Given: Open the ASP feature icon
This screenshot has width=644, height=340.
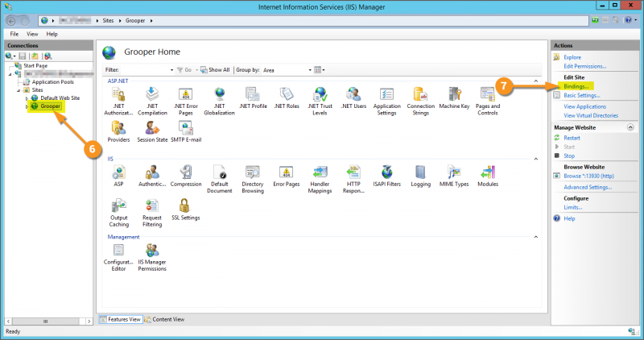Looking at the screenshot, I should [x=118, y=176].
